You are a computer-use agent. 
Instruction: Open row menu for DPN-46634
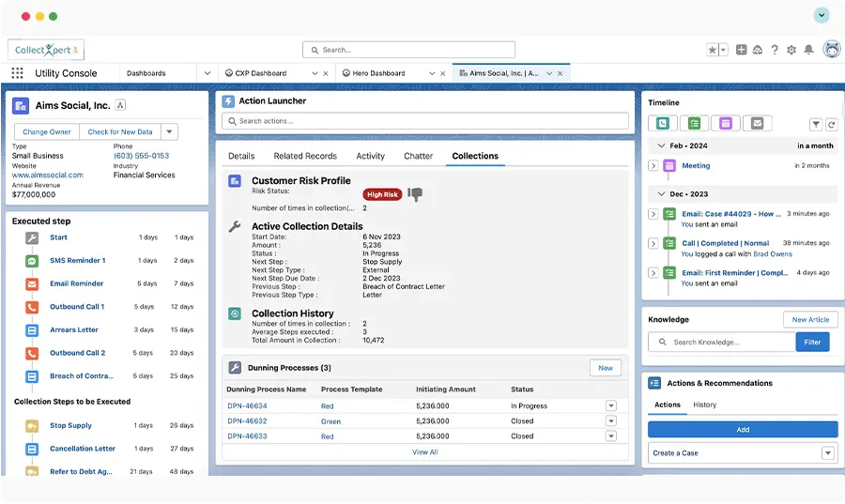(x=610, y=406)
